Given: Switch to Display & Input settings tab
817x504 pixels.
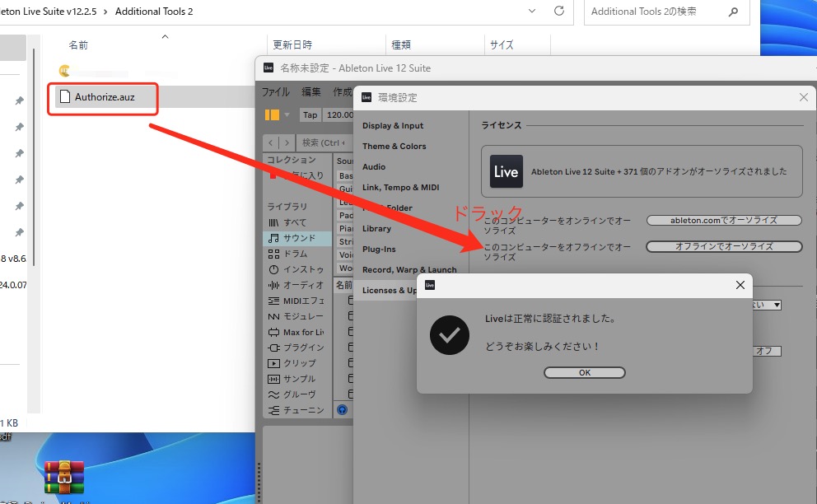Looking at the screenshot, I should 393,126.
